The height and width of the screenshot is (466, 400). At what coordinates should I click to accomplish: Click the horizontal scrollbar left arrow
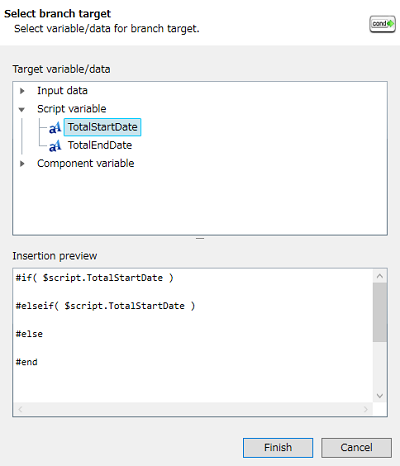(x=20, y=409)
